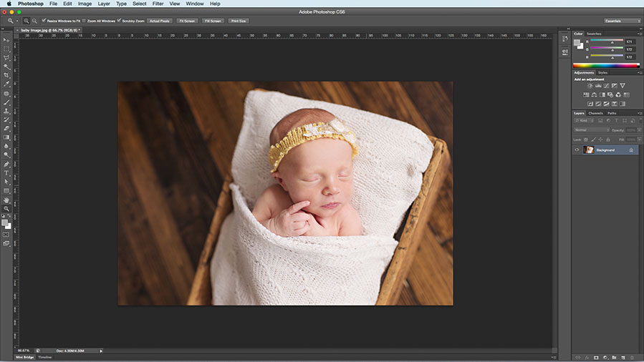This screenshot has height=362, width=644.
Task: Open Color panel flyout menu
Action: point(640,34)
